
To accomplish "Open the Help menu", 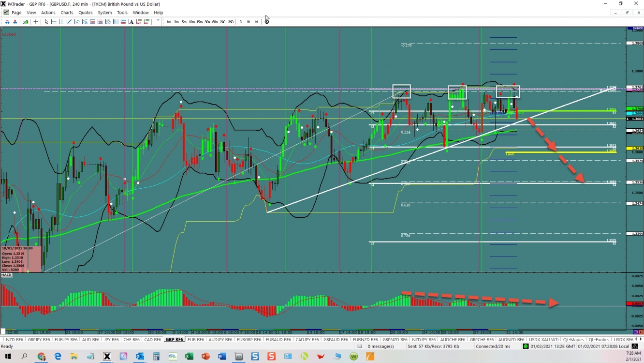I will tap(159, 13).
